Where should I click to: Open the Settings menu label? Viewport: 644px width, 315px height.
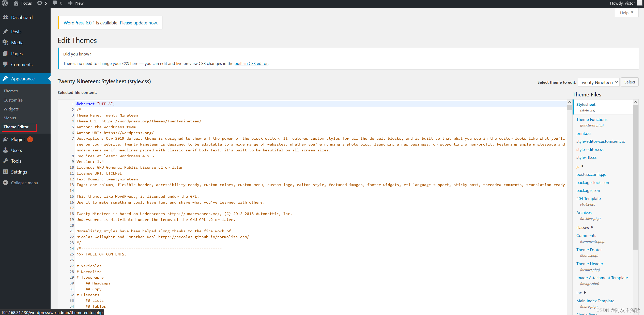pos(19,172)
